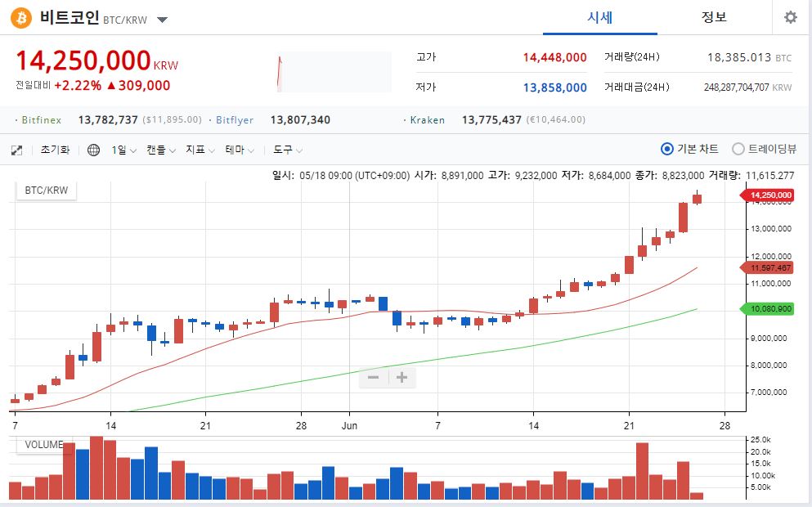The height and width of the screenshot is (507, 812).
Task: Click the 거래대금 value 248,287,704,707 KRW
Action: point(747,87)
